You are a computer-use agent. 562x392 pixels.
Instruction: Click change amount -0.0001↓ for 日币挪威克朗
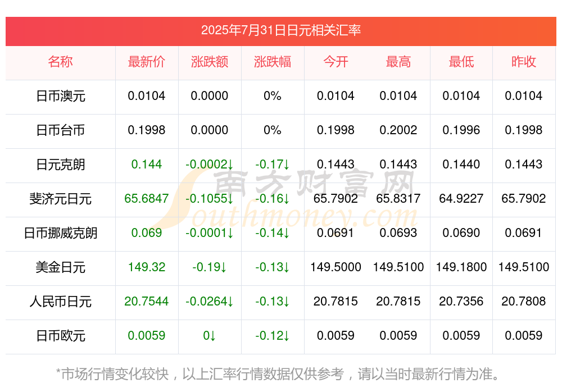point(210,233)
